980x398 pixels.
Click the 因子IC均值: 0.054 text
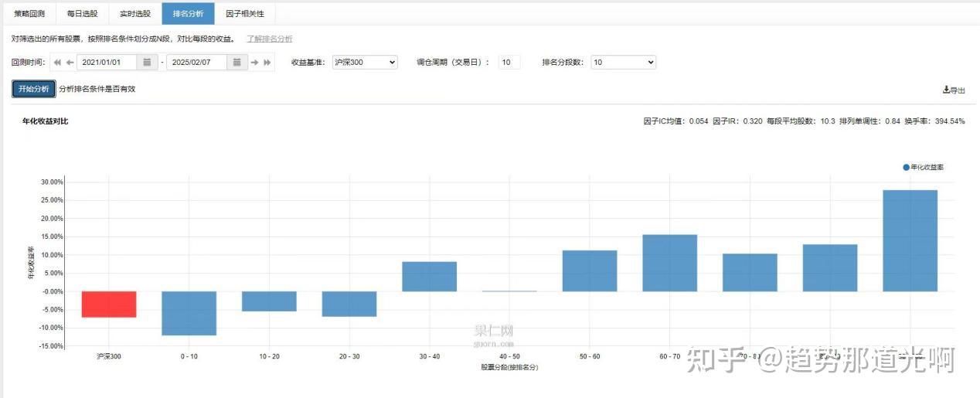click(675, 121)
